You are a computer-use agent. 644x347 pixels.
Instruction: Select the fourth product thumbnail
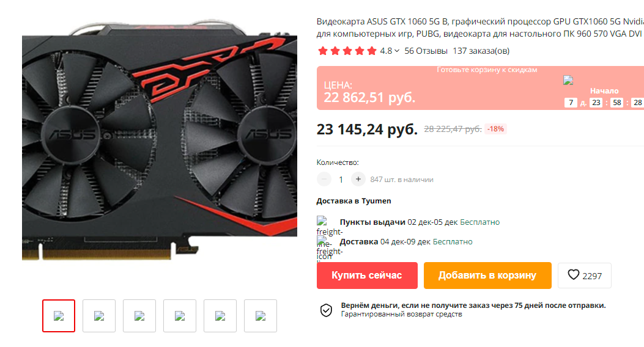click(179, 316)
